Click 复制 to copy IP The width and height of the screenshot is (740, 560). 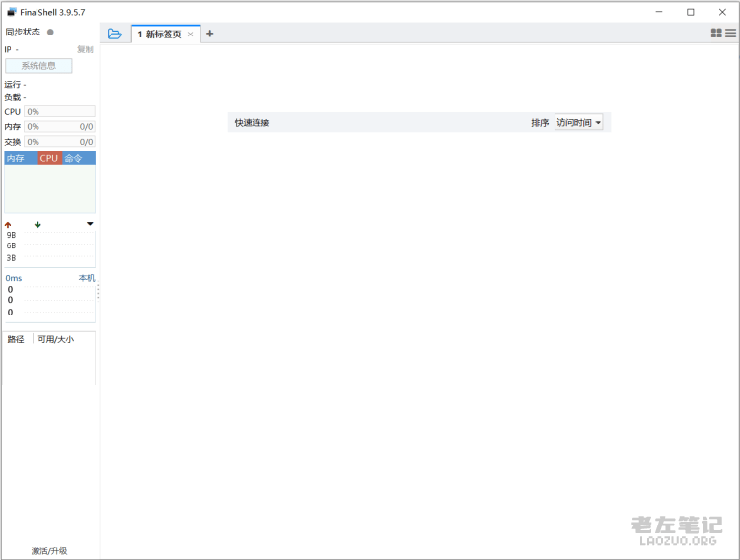pyautogui.click(x=86, y=49)
